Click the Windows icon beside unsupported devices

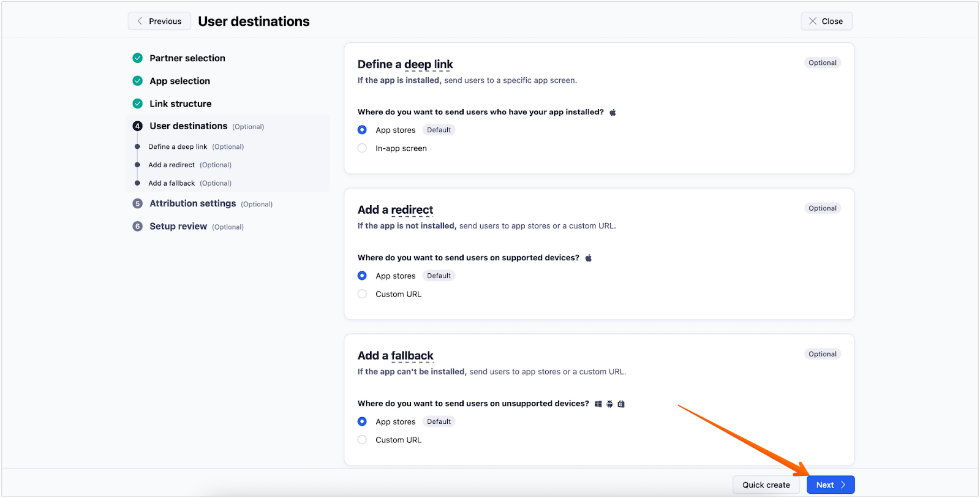click(598, 404)
